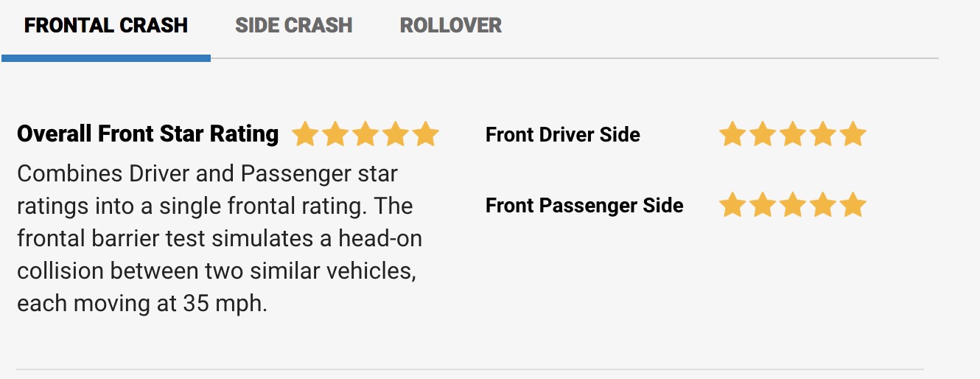
Task: Switch to the Side Crash tab
Action: tap(293, 26)
